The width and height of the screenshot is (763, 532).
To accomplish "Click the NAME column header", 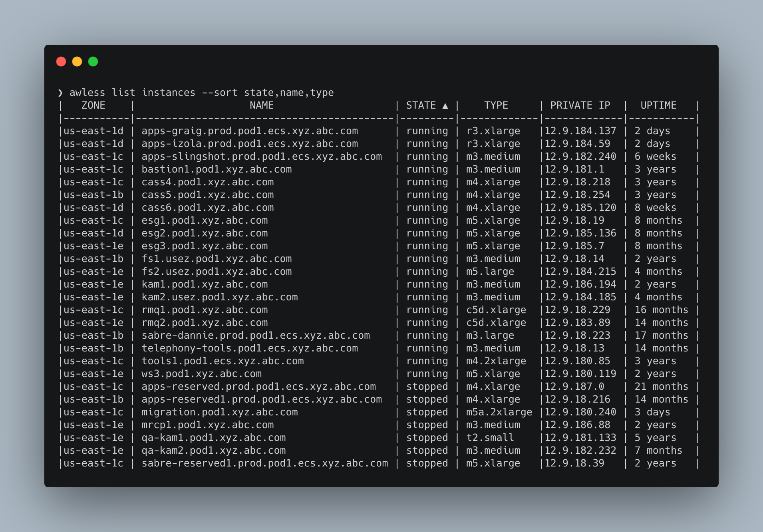I will 261,105.
